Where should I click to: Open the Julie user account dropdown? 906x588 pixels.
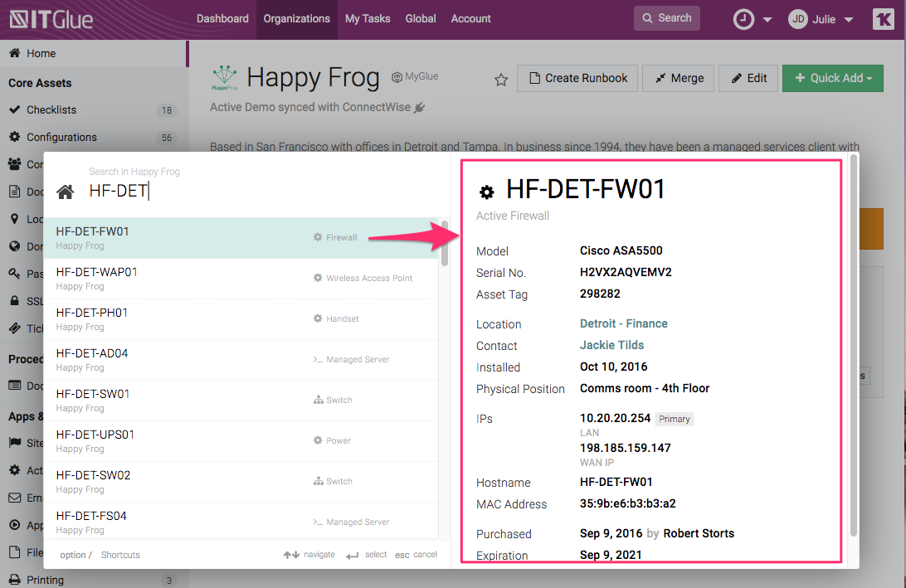[821, 19]
